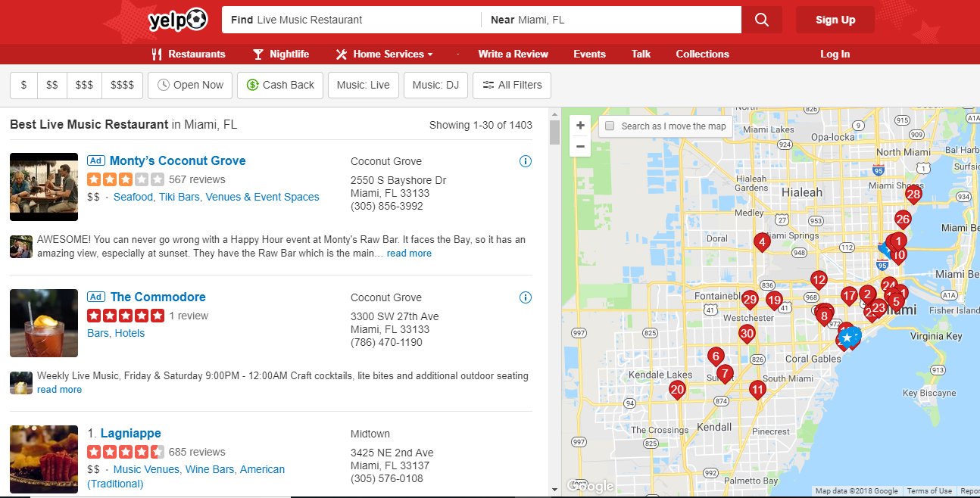Open Write a Review

[x=513, y=54]
